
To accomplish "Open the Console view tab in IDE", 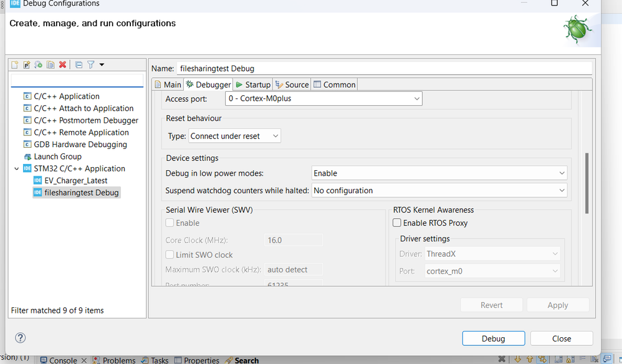I will click(59, 360).
